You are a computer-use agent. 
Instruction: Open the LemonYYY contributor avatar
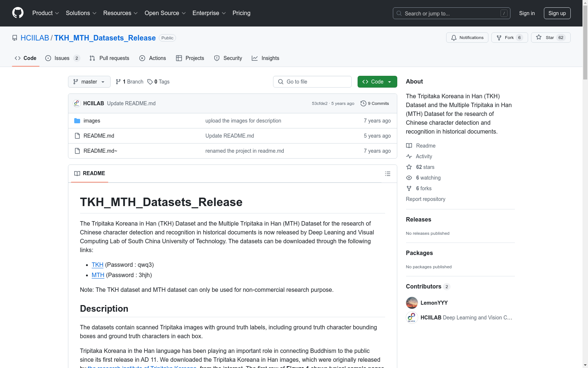412,303
